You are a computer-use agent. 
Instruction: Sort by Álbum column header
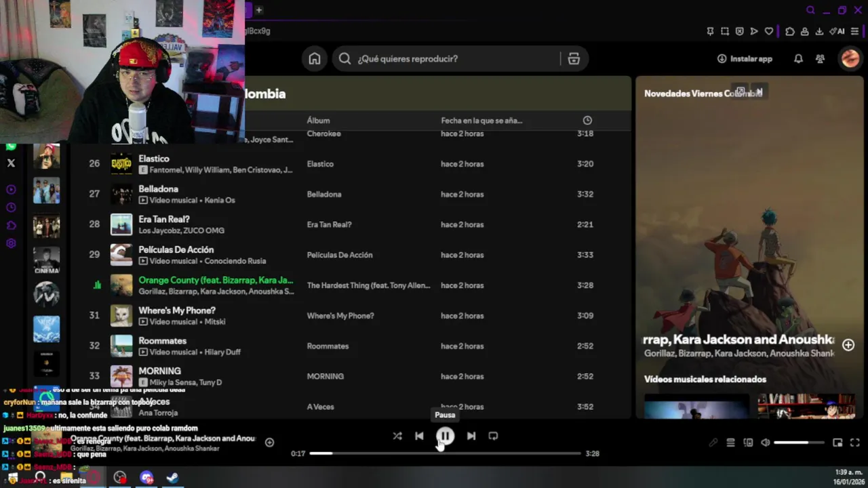(x=318, y=121)
